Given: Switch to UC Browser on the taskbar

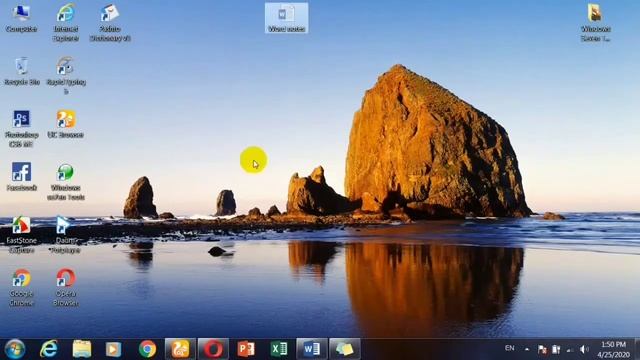Looking at the screenshot, I should coord(180,349).
